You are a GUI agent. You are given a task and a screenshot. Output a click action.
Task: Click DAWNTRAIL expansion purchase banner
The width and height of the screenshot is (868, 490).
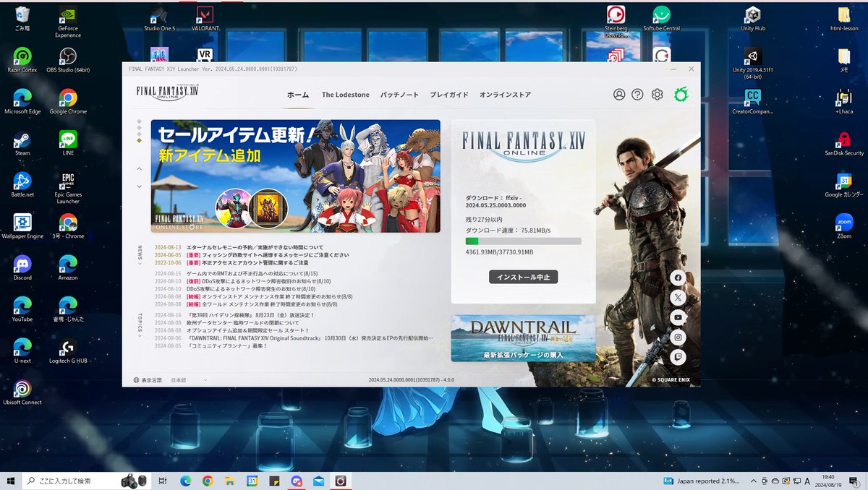click(x=523, y=338)
